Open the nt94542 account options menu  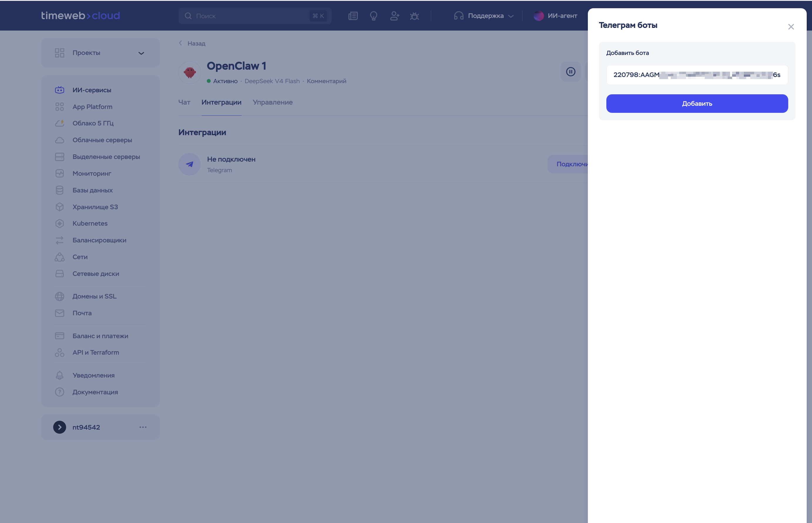pyautogui.click(x=143, y=427)
